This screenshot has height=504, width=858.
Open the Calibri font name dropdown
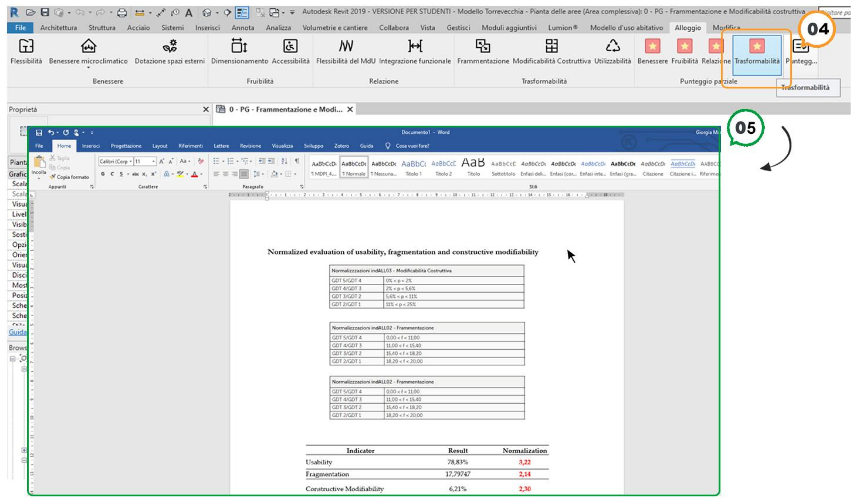(131, 161)
